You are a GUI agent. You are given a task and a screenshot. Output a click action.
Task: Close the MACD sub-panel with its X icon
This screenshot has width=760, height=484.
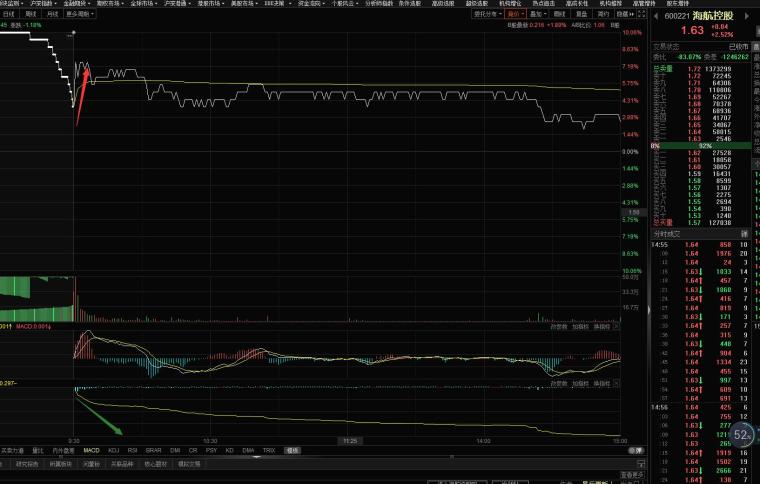click(x=616, y=327)
